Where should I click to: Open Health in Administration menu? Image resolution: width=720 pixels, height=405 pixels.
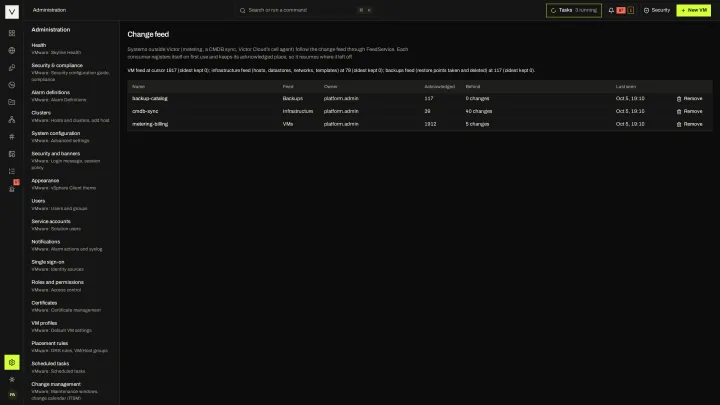71,49
